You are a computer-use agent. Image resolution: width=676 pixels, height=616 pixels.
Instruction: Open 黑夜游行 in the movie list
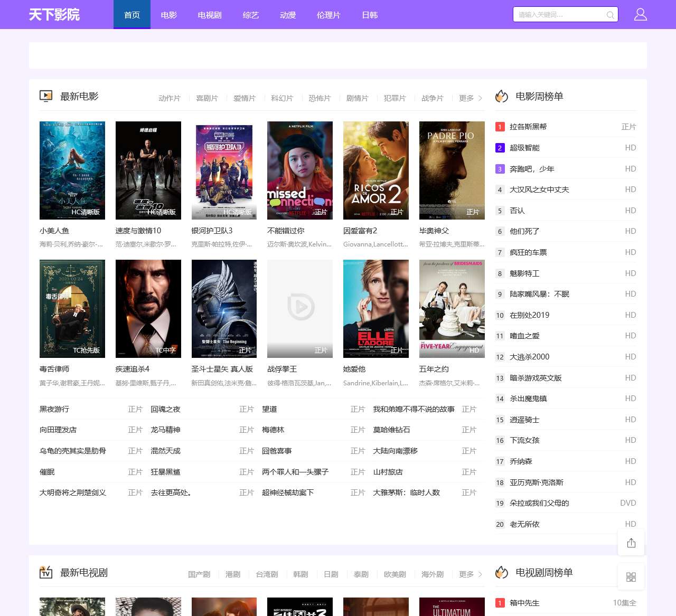click(x=54, y=409)
